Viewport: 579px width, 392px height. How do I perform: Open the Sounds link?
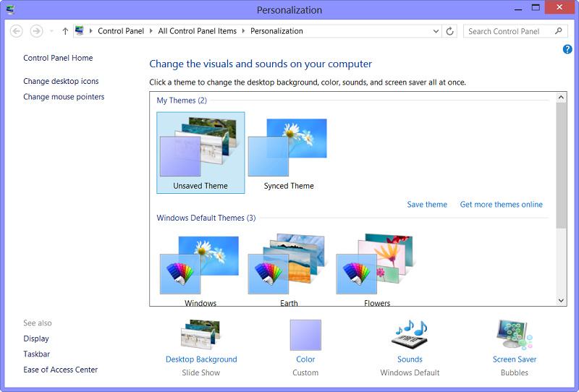click(410, 359)
